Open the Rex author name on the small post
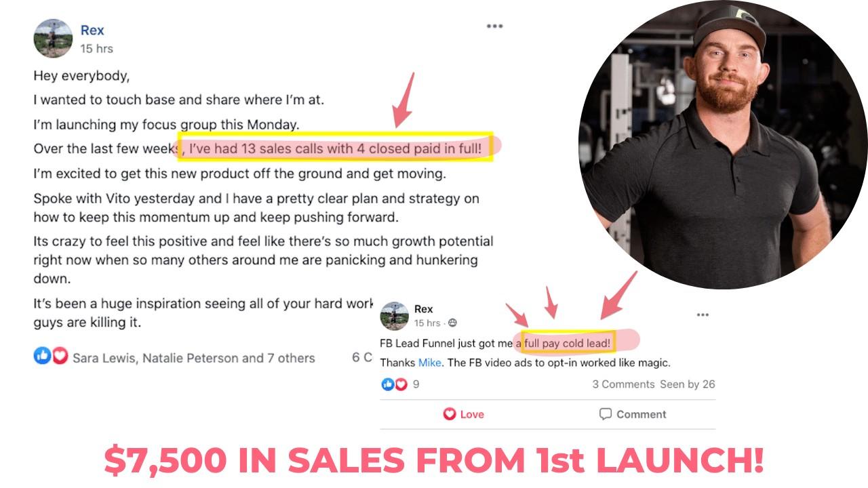Screen dimensions: 868x488 point(423,309)
